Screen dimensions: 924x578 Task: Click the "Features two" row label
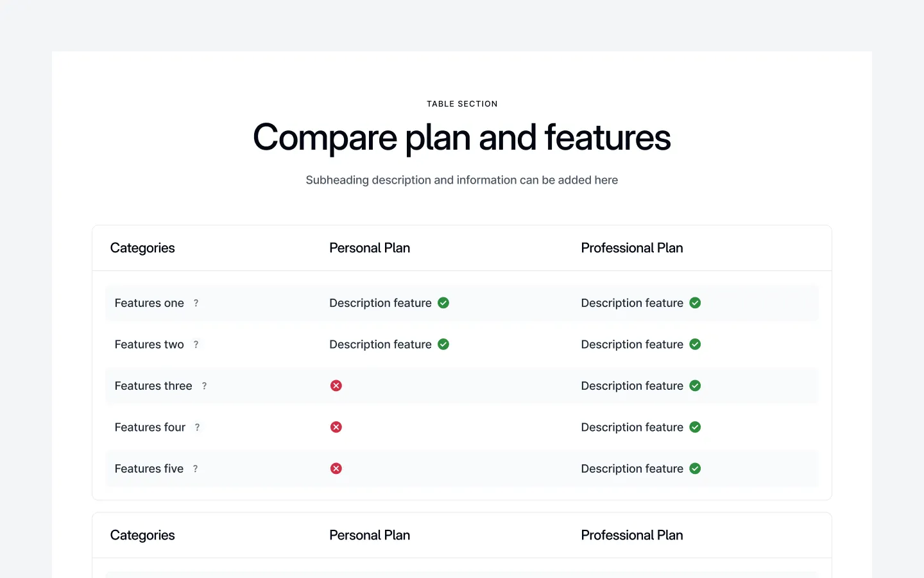pos(150,344)
